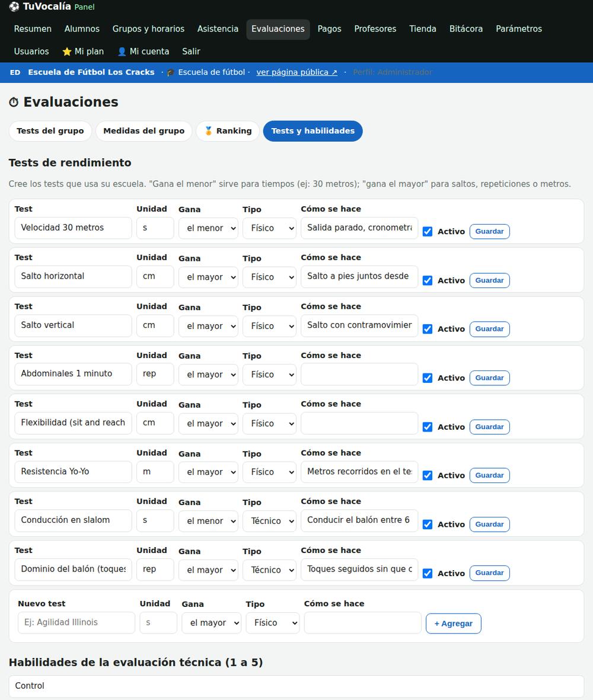
Task: Open Bitácora
Action: (x=466, y=29)
